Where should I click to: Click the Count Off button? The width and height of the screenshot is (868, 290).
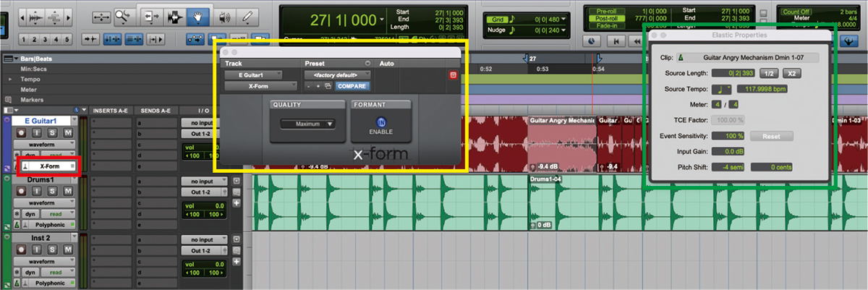(796, 12)
